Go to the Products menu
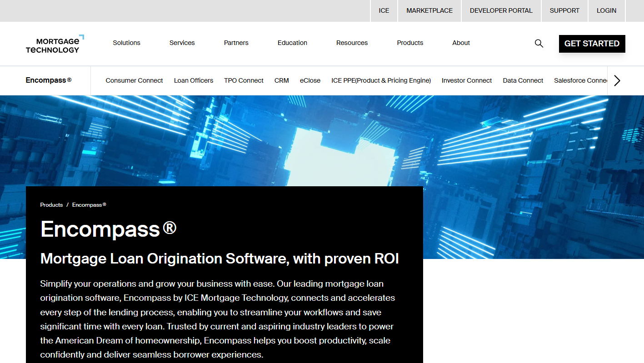The image size is (644, 363). (410, 43)
